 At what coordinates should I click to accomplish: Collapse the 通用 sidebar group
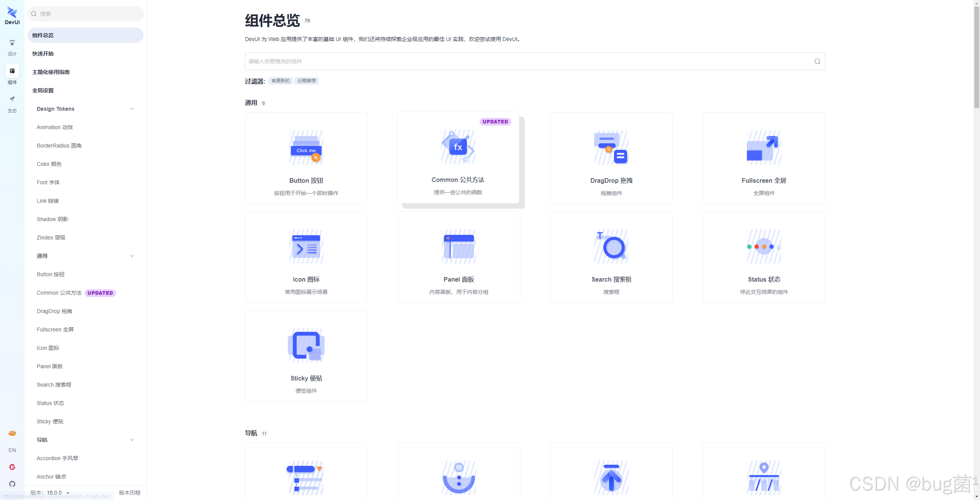tap(132, 256)
